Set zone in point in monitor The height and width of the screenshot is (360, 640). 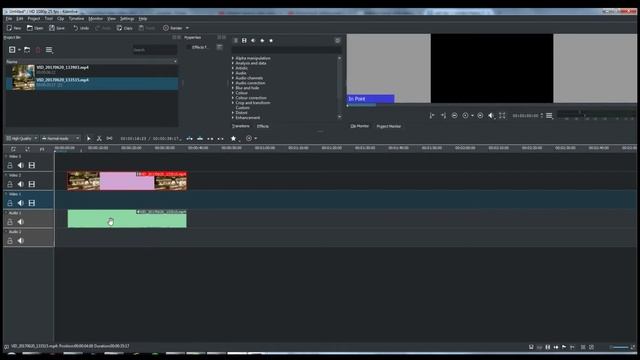(x=432, y=116)
